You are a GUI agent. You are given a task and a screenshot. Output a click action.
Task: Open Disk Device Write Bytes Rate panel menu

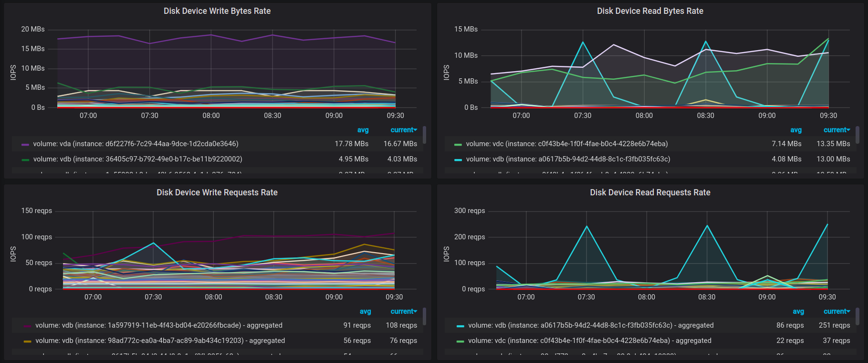(x=217, y=11)
